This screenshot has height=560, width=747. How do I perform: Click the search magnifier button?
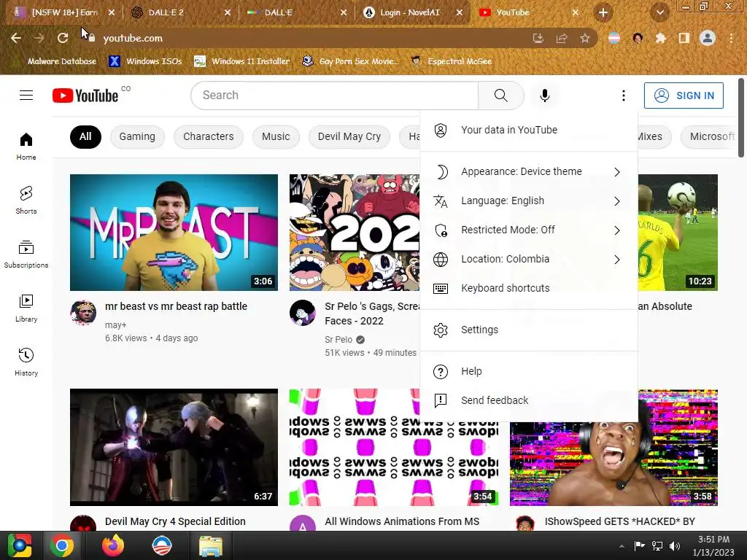(500, 96)
